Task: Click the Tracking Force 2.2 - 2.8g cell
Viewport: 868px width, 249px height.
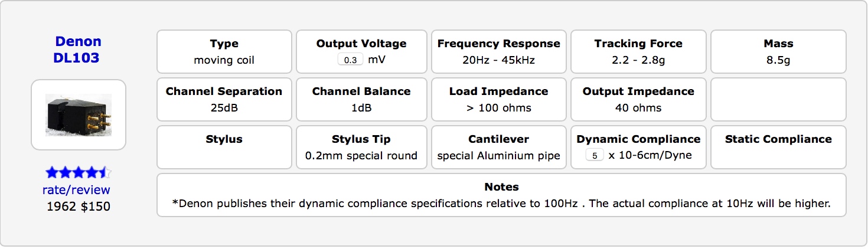Action: 638,52
